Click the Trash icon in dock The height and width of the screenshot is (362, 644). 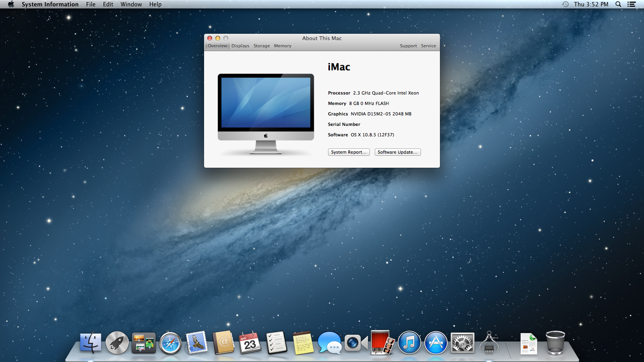point(555,343)
